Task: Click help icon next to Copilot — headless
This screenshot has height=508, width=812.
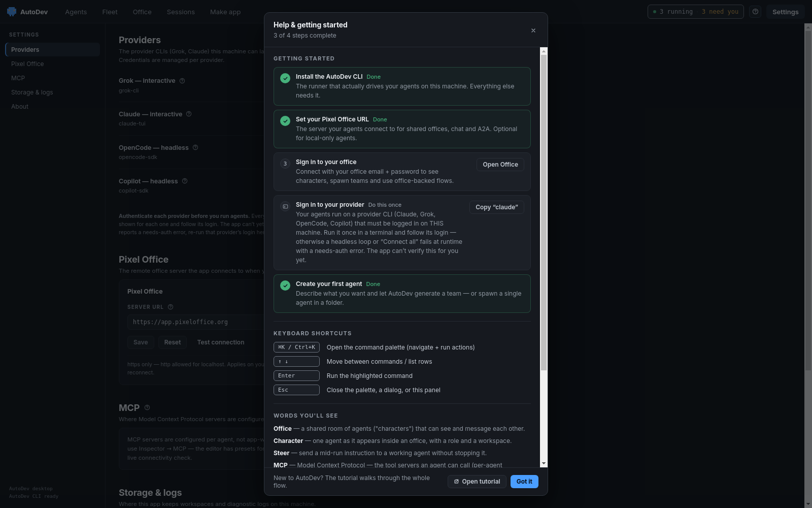Action: pyautogui.click(x=185, y=181)
